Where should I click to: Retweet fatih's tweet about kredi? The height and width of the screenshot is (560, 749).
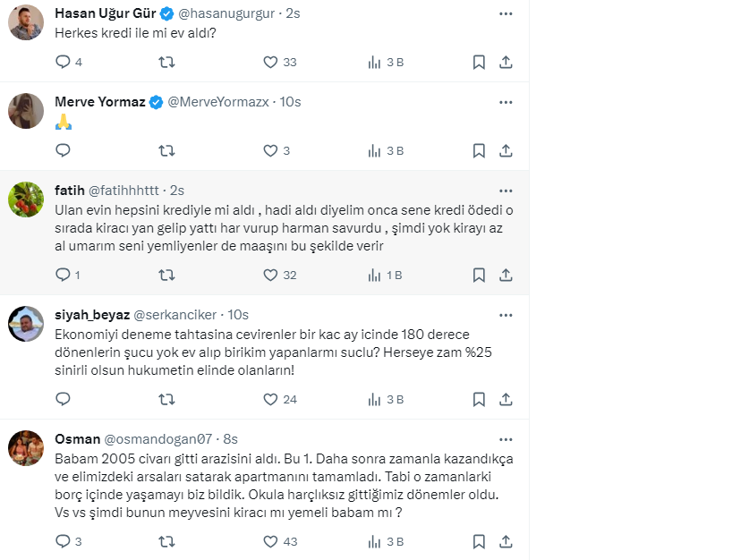[x=166, y=276]
